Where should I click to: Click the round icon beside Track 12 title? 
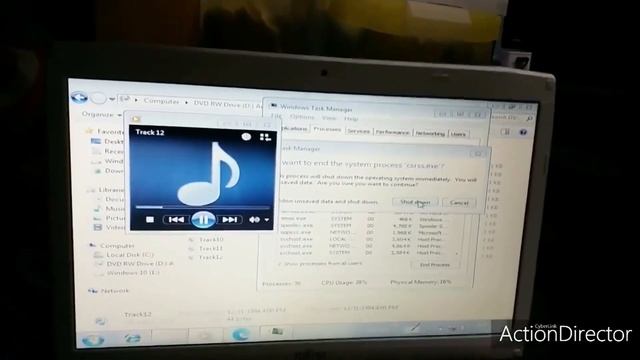click(x=246, y=137)
